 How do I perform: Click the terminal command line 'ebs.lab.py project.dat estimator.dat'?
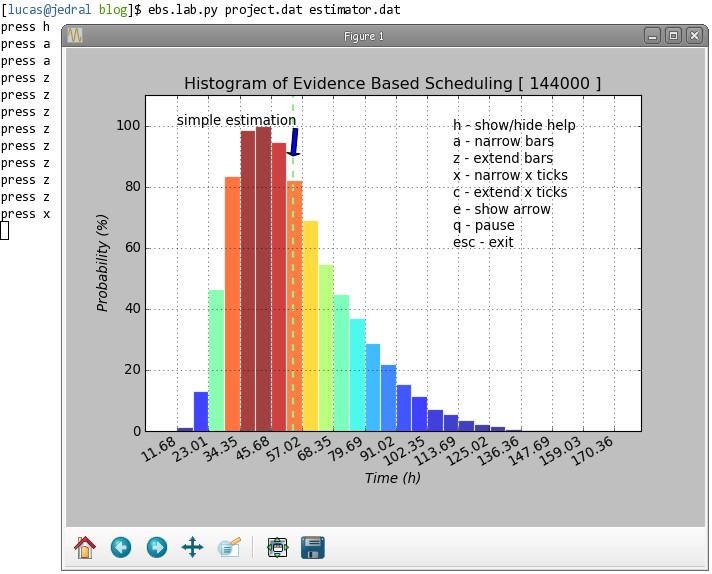[274, 10]
